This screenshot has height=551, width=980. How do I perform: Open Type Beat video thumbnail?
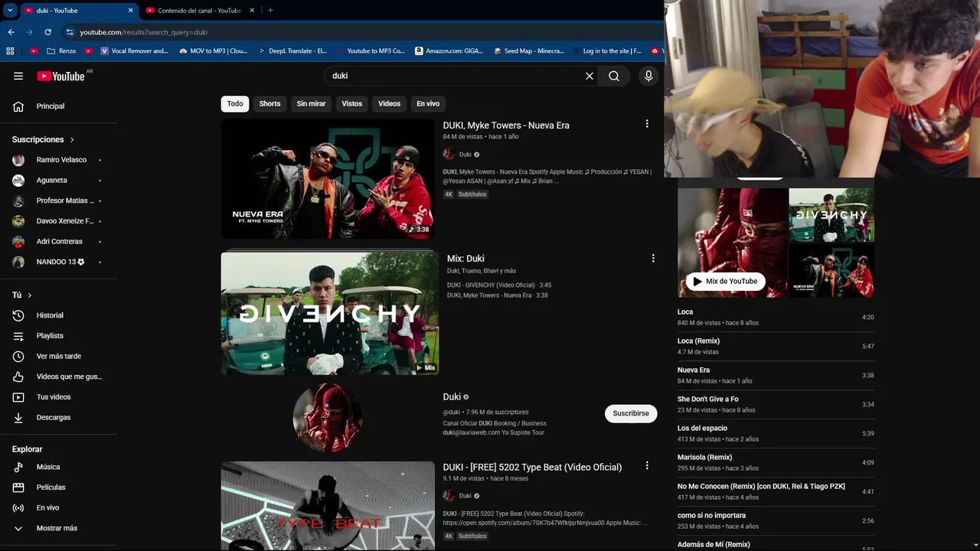click(328, 505)
